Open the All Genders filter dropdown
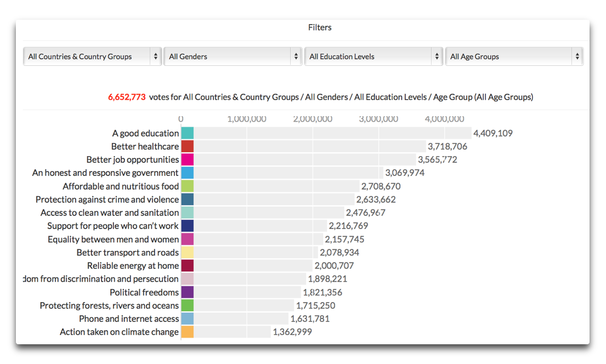 [x=233, y=56]
